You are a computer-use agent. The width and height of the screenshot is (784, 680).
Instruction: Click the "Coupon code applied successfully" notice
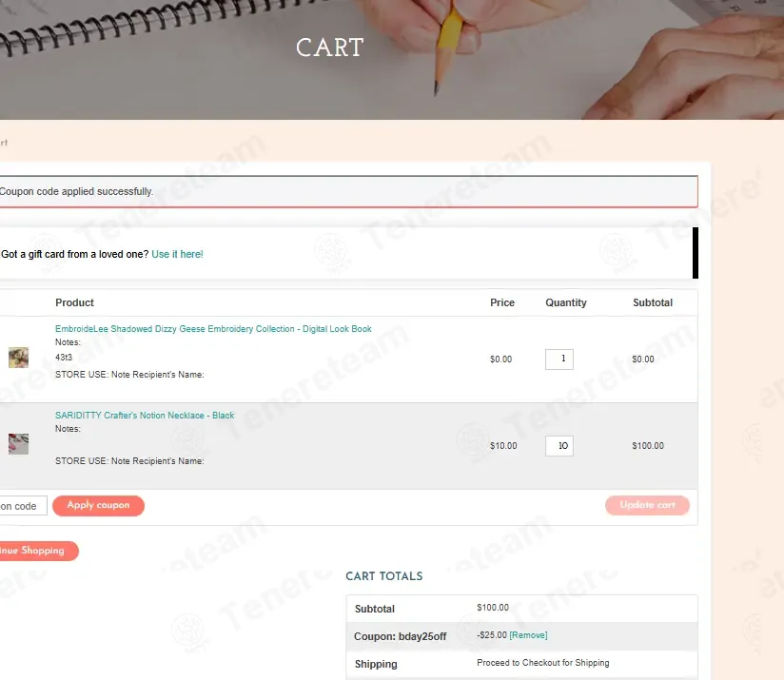76,192
